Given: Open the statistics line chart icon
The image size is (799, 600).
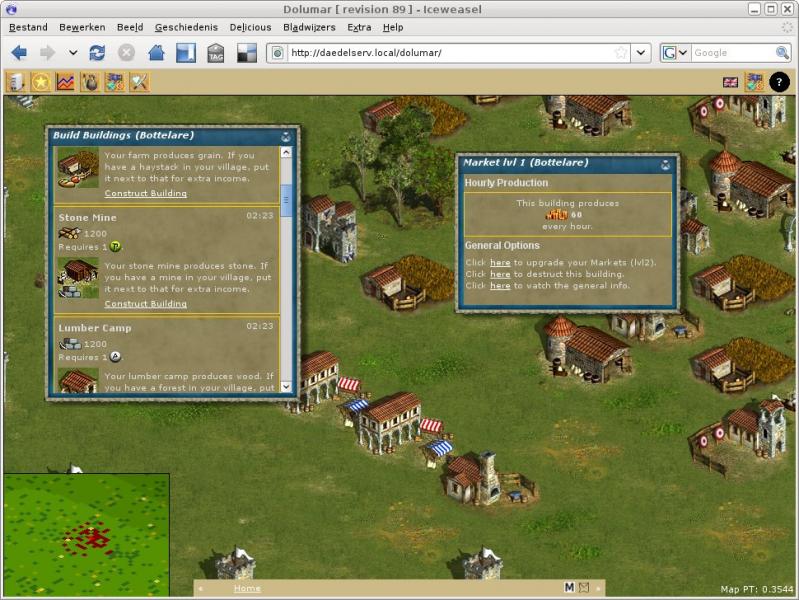Looking at the screenshot, I should tap(65, 82).
